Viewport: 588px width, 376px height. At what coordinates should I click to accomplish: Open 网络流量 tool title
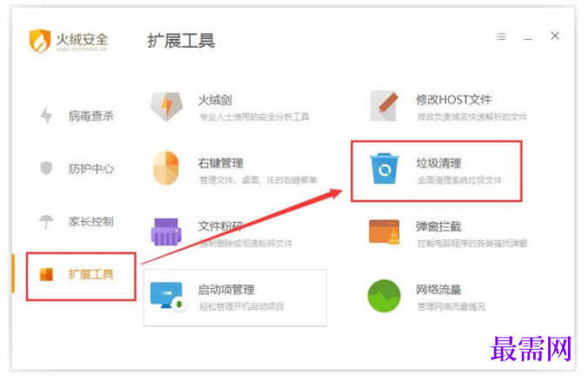coord(438,289)
